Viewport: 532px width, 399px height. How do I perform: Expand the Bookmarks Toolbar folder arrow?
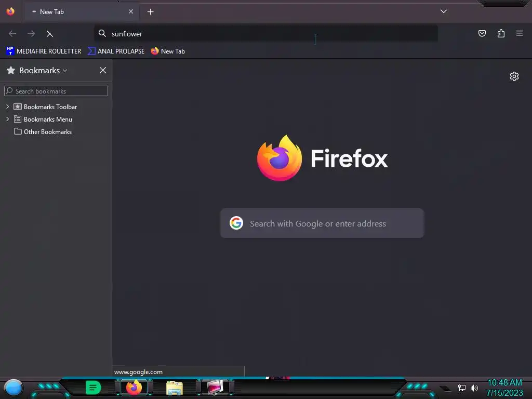click(8, 107)
